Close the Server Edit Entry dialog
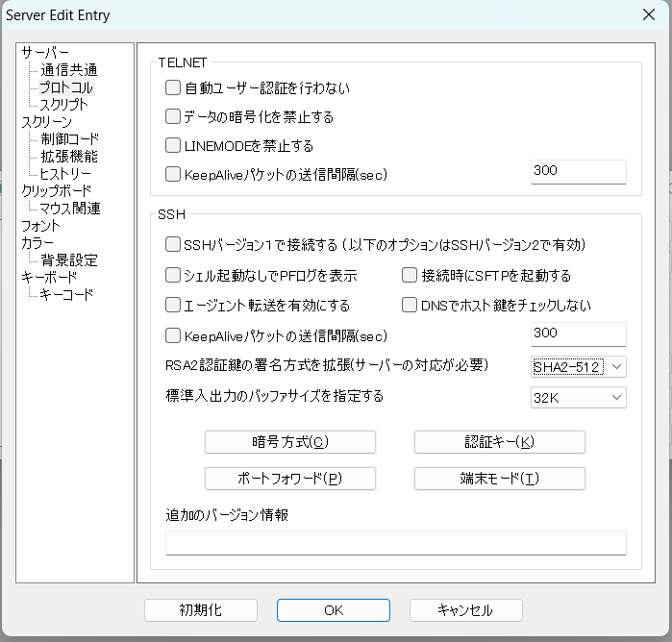Viewport: 672px width, 642px height. (649, 14)
